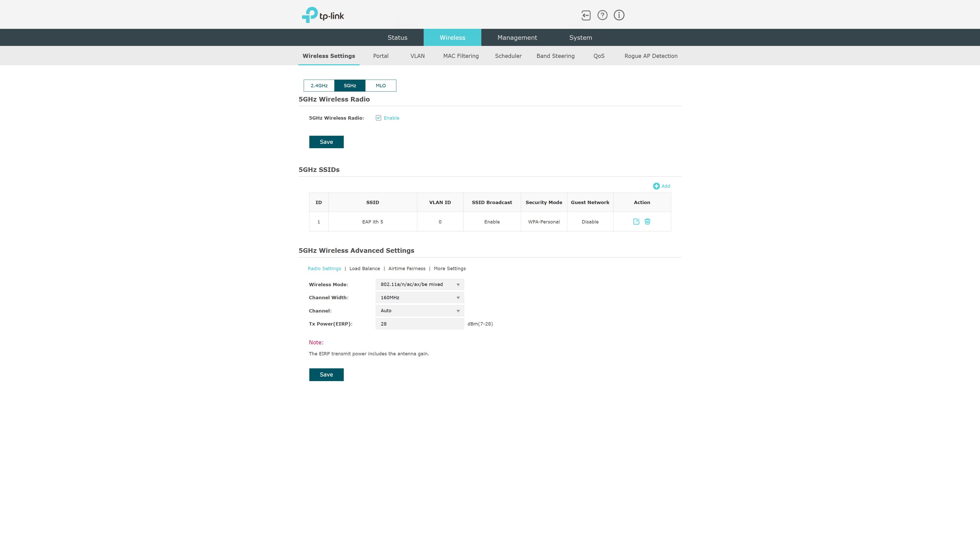Open the help question mark icon
The height and width of the screenshot is (551, 980).
602,15
